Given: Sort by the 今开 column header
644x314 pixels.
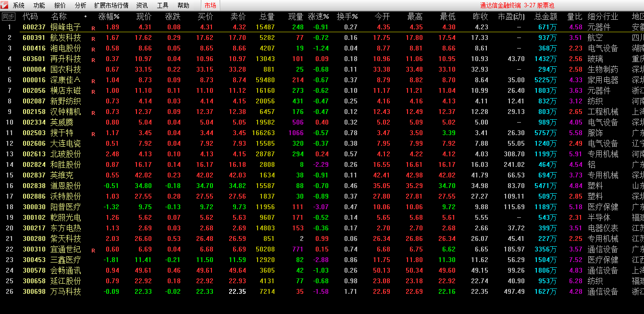Looking at the screenshot, I should [383, 16].
